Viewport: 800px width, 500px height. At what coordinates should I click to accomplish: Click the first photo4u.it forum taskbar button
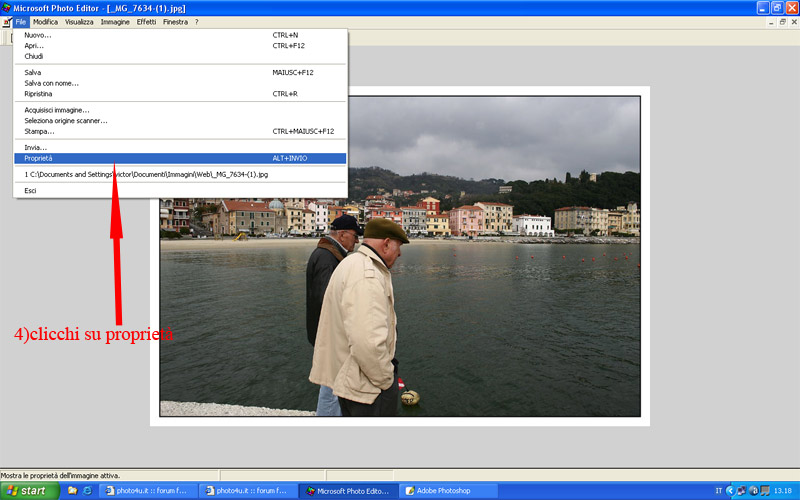click(x=147, y=491)
